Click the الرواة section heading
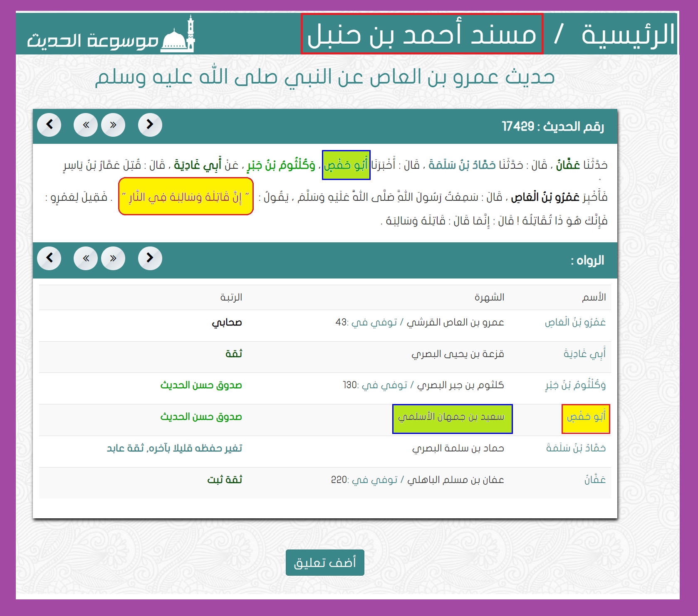 click(x=587, y=260)
